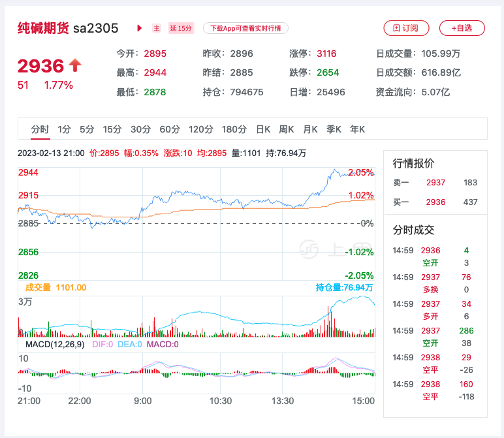The height and width of the screenshot is (438, 504).
Task: Open the 年K yearly candlestick tab
Action: (357, 129)
